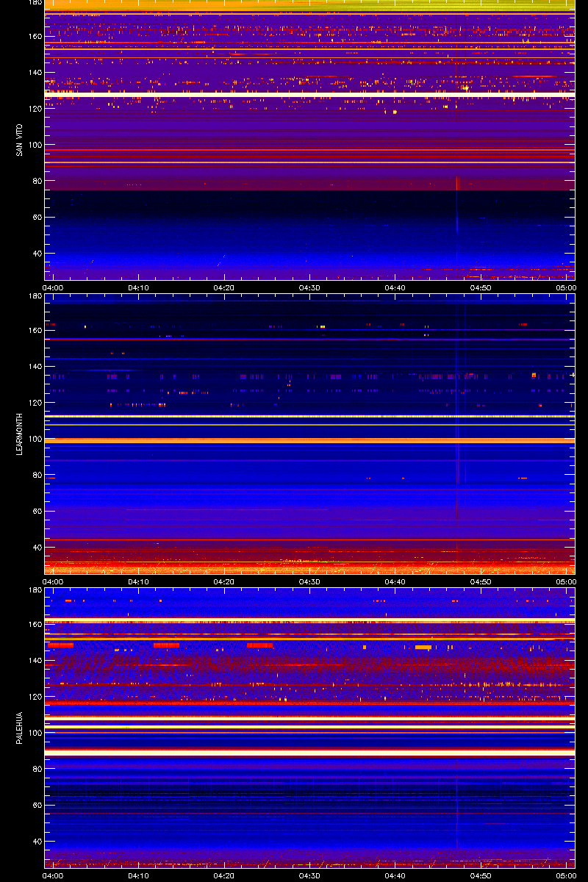Image resolution: width=588 pixels, height=882 pixels.
Task: Select 04:10 time label under San Vito panel
Action: coord(139,287)
